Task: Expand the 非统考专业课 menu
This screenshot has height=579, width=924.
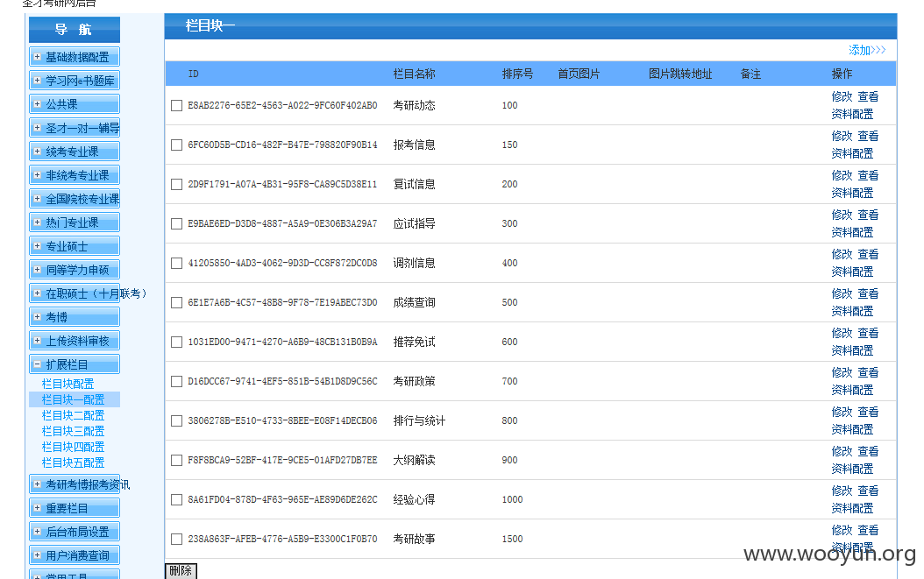Action: [x=75, y=175]
